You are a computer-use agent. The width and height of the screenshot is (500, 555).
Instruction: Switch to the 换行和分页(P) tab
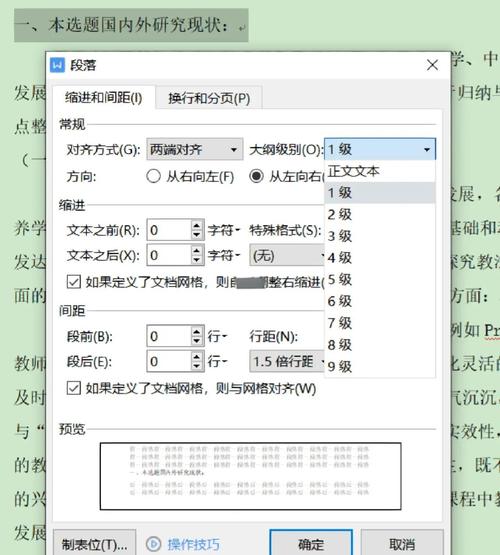click(209, 98)
